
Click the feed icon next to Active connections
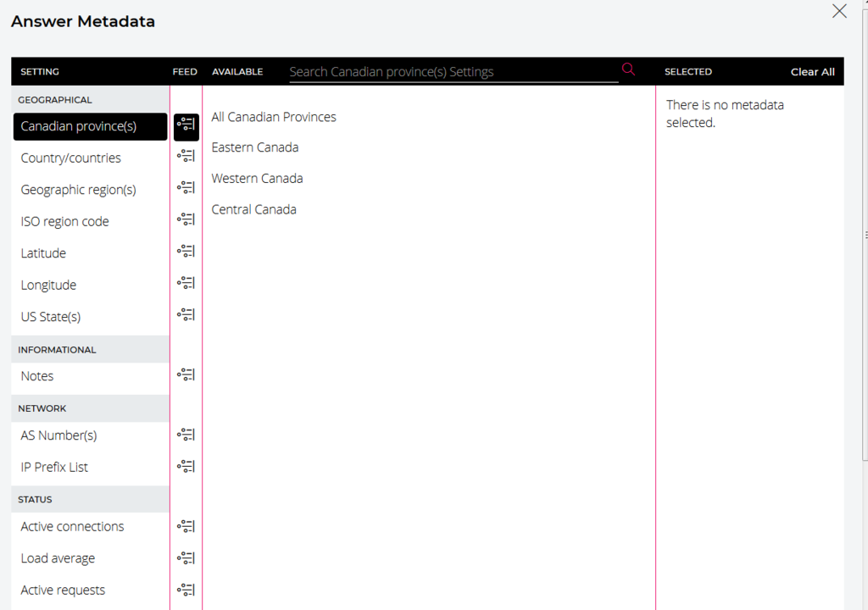pyautogui.click(x=186, y=526)
